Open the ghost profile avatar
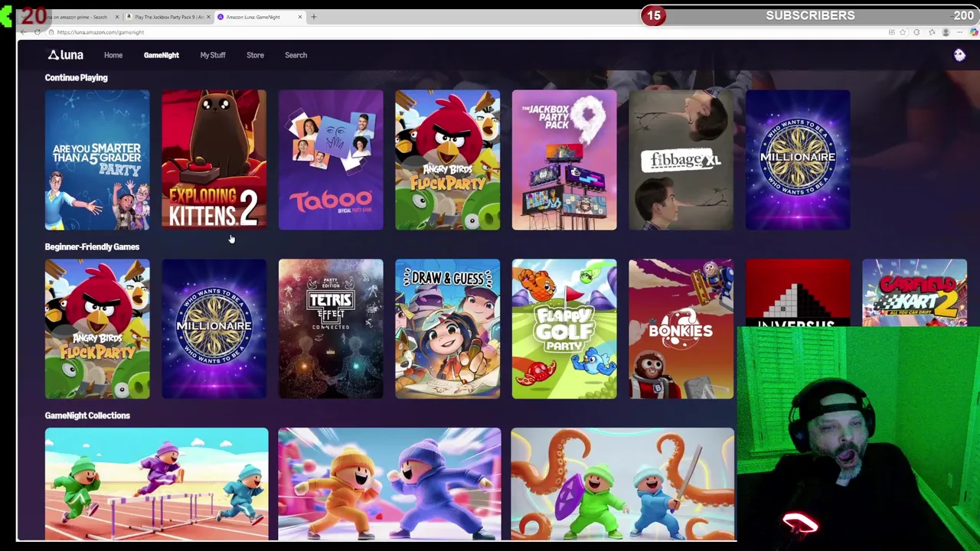 point(959,55)
